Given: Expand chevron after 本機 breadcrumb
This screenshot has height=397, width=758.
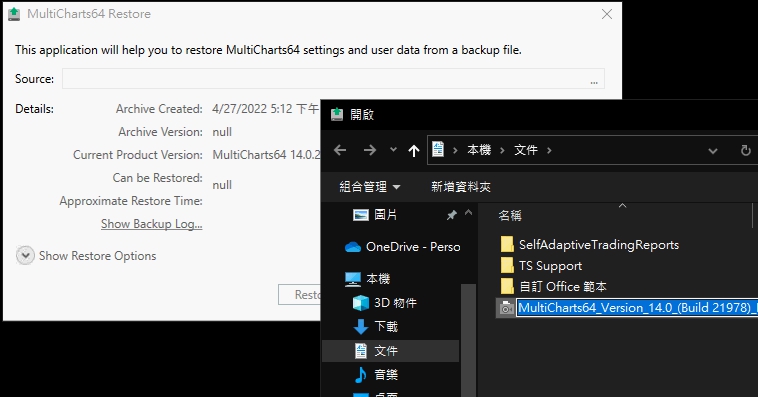Looking at the screenshot, I should point(502,150).
